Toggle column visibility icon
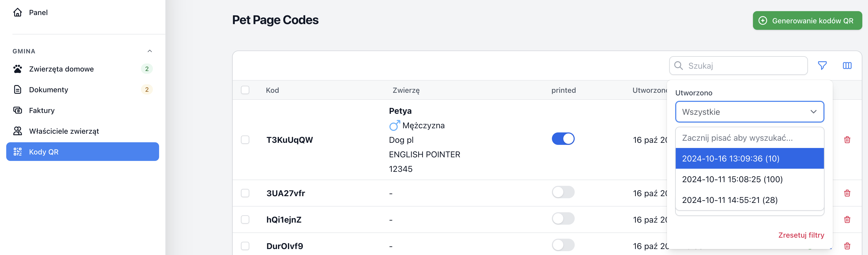 click(x=847, y=65)
